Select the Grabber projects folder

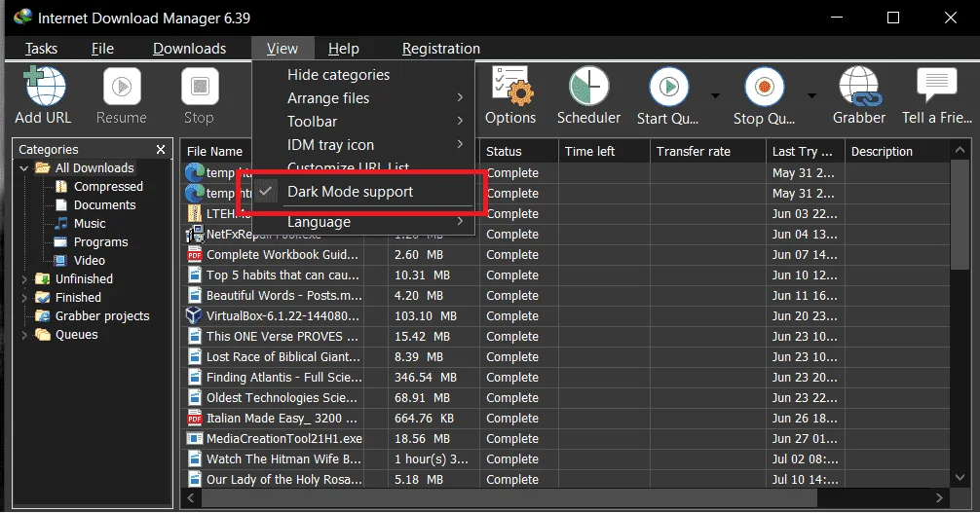[x=93, y=316]
